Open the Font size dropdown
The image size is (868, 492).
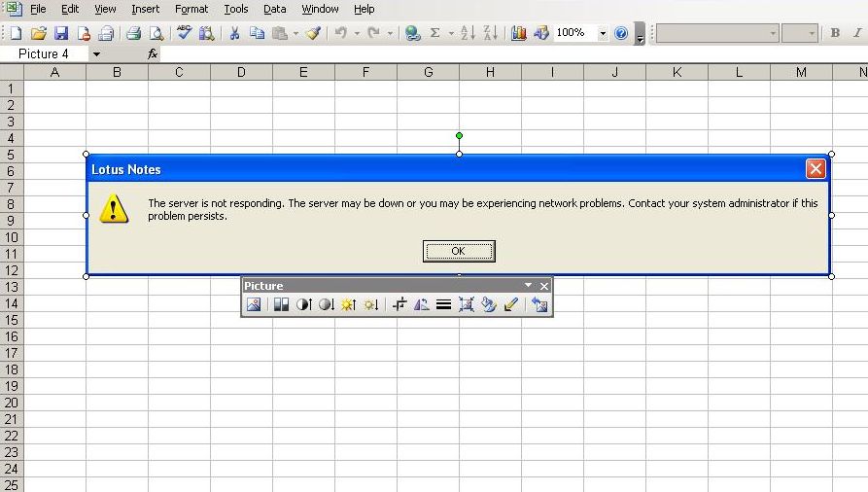(x=812, y=33)
